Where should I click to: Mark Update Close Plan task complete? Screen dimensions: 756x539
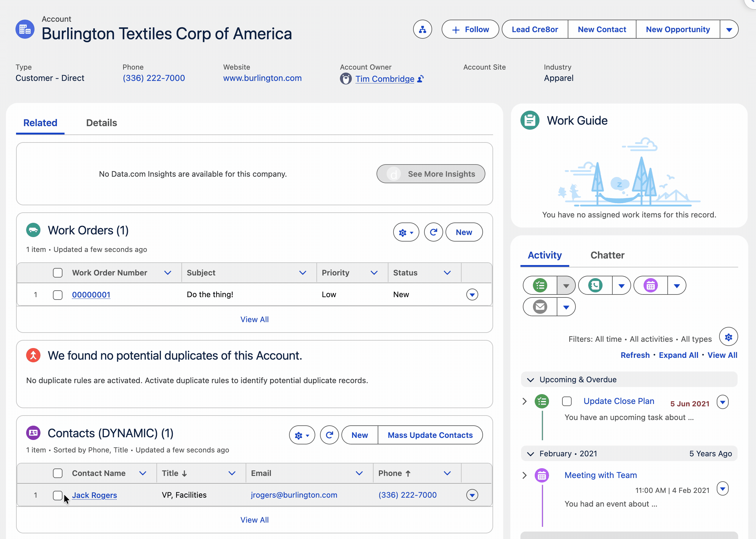click(567, 401)
